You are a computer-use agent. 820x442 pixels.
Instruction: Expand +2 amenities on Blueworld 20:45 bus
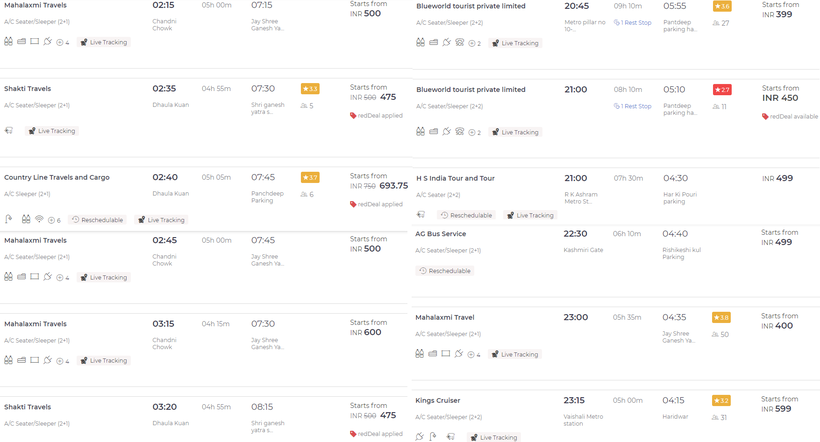click(475, 44)
